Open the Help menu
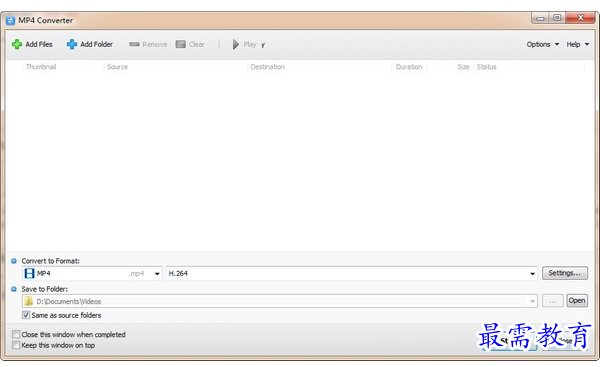600x367 pixels. pyautogui.click(x=577, y=44)
